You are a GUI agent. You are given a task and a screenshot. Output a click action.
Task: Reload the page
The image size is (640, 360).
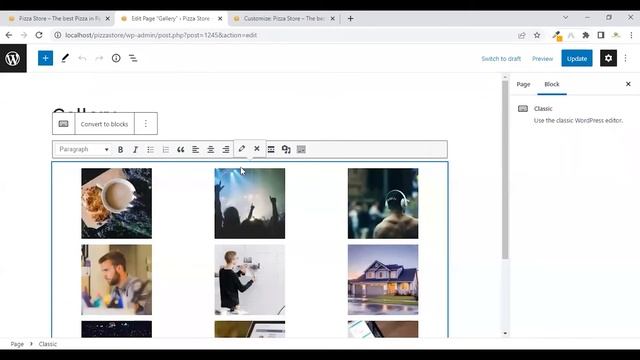pyautogui.click(x=39, y=35)
